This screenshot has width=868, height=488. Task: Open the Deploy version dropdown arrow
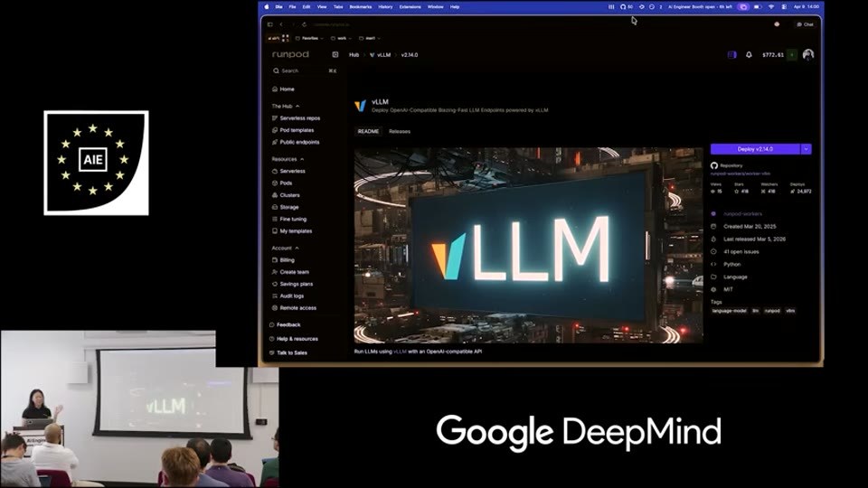click(x=806, y=149)
